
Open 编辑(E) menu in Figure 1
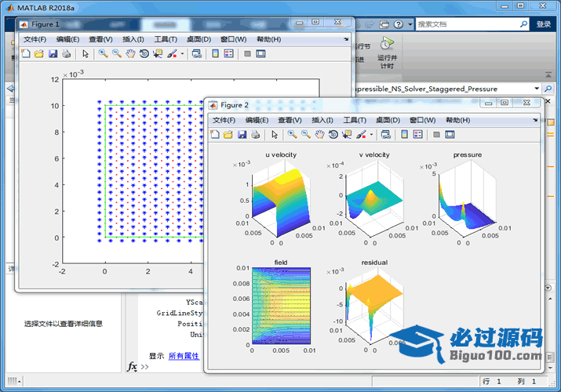67,39
